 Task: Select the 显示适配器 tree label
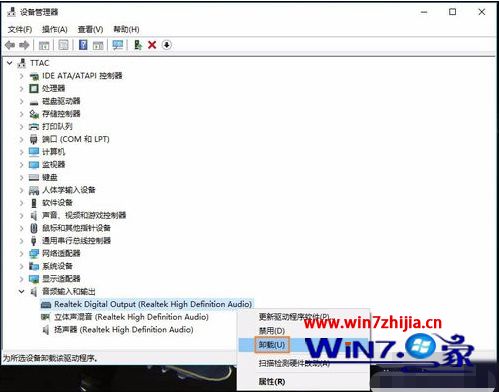point(61,279)
